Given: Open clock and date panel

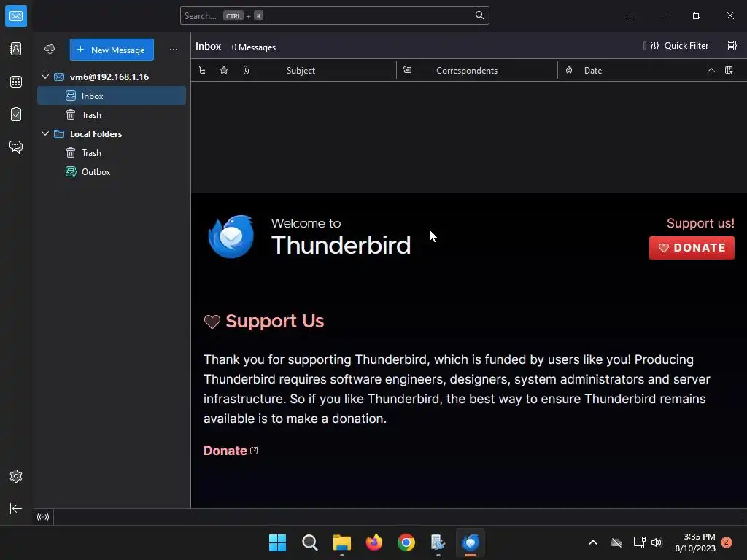Looking at the screenshot, I should [695, 542].
